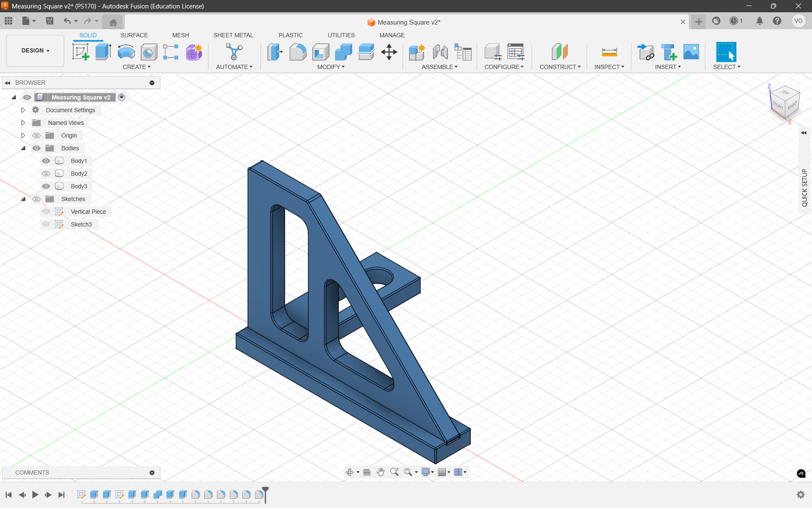Open the SHEET METAL tab
The image size is (812, 508).
click(x=233, y=35)
